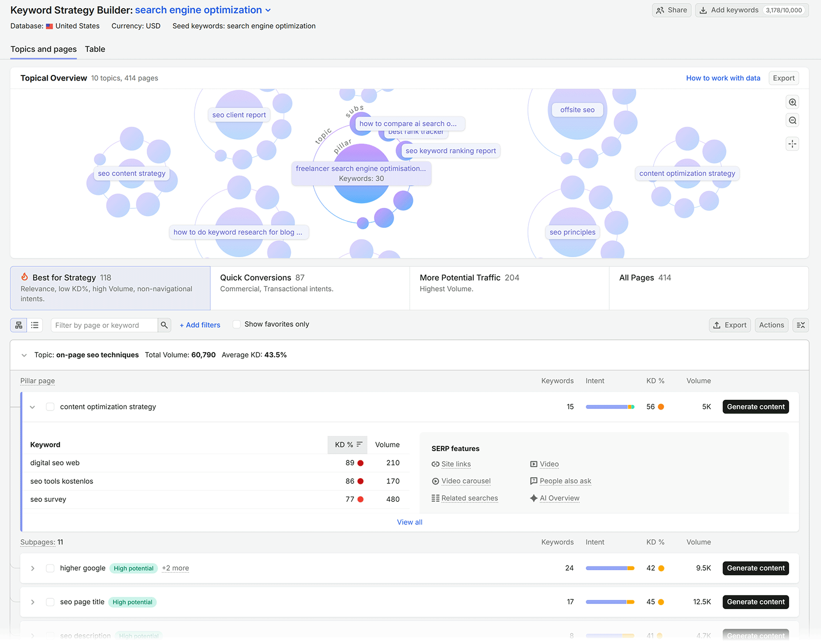This screenshot has width=821, height=644.
Task: Select the All Pages tab
Action: click(709, 288)
